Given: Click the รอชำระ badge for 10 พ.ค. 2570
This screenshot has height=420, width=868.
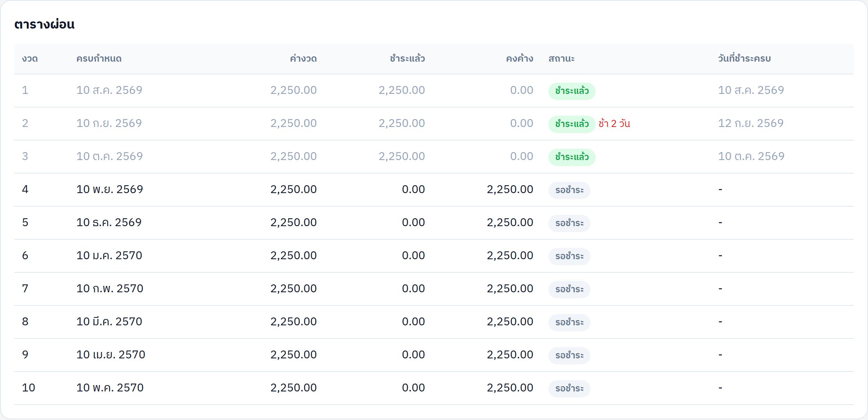Looking at the screenshot, I should click(569, 388).
